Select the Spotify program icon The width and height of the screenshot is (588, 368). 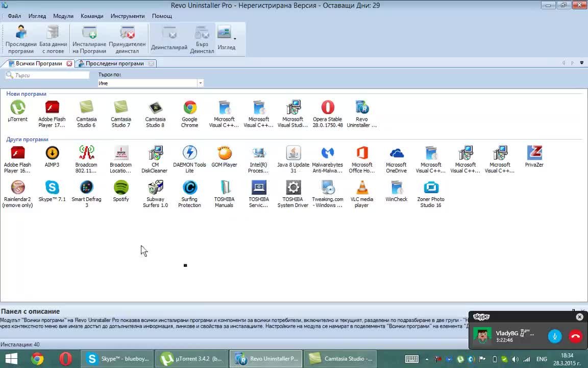(x=121, y=188)
